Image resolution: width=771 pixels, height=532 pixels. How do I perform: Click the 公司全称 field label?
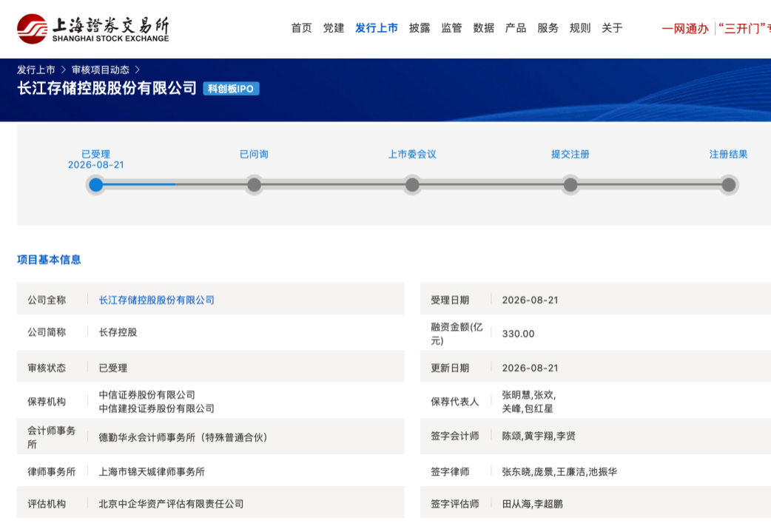point(47,300)
